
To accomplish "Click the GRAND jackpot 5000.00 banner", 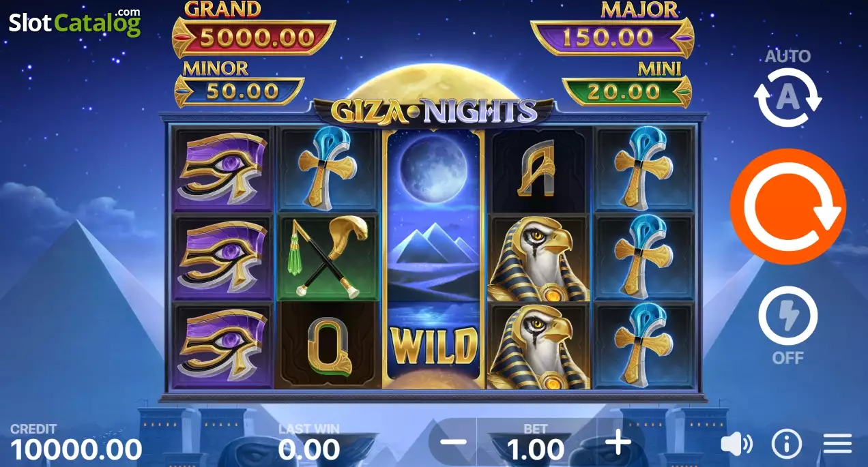I will pos(254,37).
